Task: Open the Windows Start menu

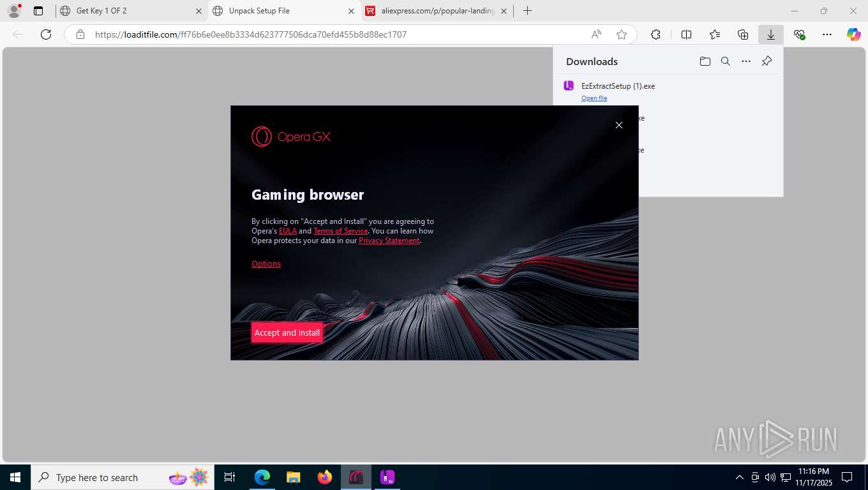Action: [x=15, y=477]
